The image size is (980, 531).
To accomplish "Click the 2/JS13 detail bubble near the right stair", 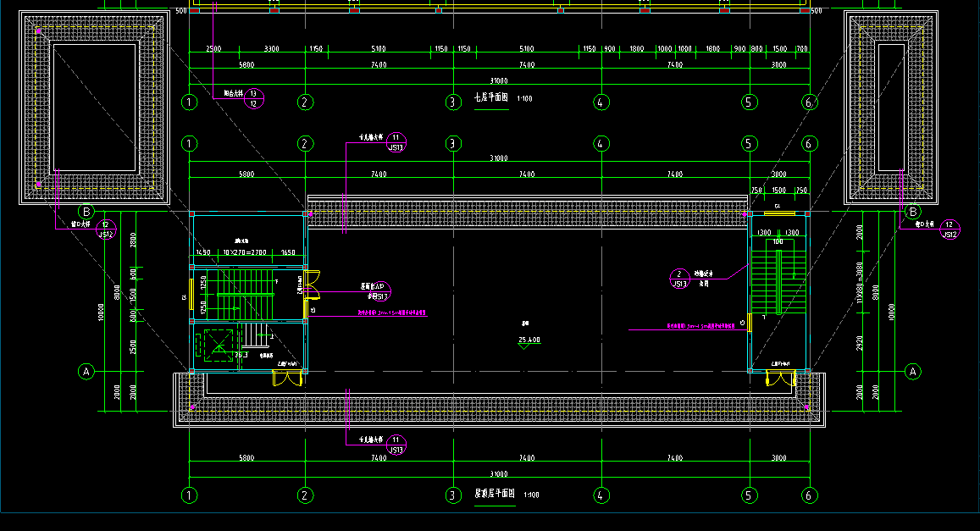I will click(x=679, y=279).
